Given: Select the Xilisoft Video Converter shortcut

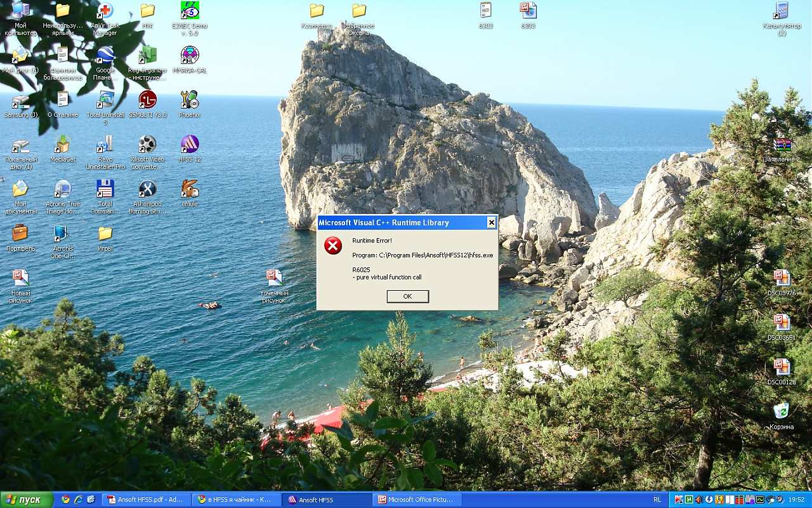Looking at the screenshot, I should pyautogui.click(x=147, y=152).
